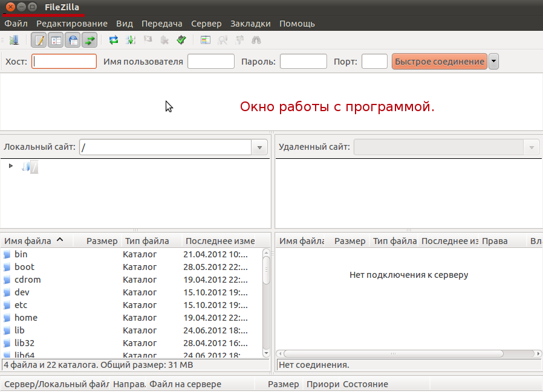Screen dimensions: 543x392
Task: Click local list scroll-up arrow
Action: coord(266,252)
